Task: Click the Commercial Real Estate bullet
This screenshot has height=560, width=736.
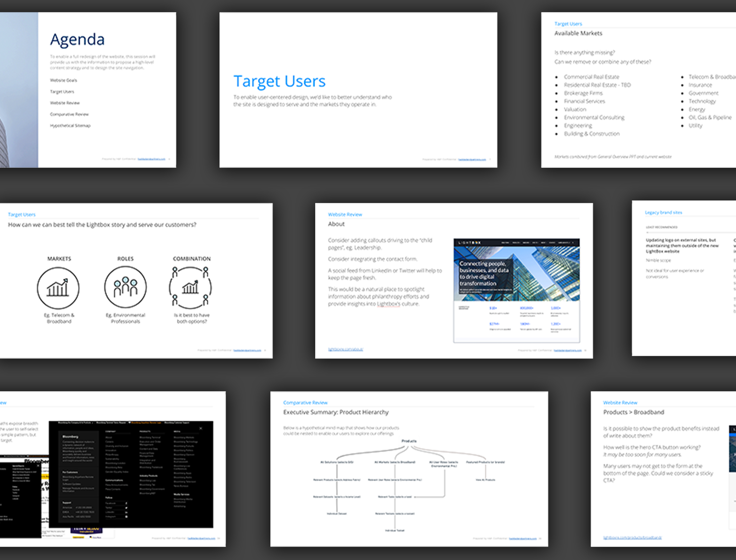Action: 591,77
